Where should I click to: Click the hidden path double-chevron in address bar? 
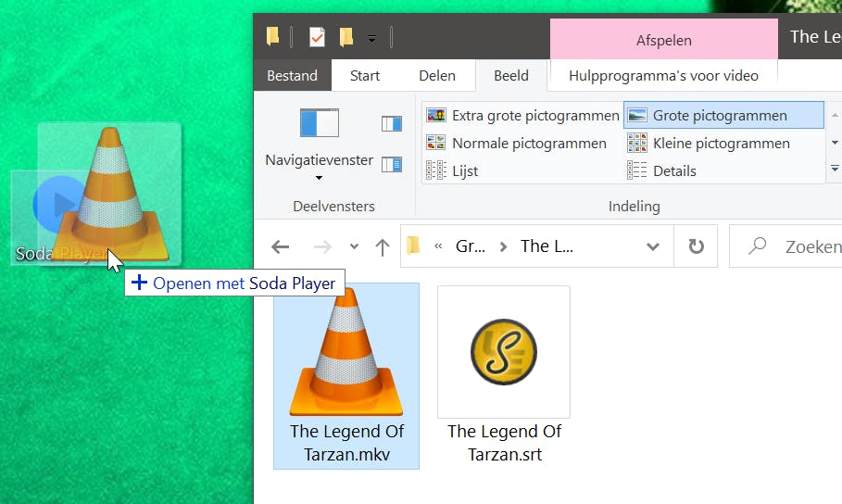click(438, 246)
